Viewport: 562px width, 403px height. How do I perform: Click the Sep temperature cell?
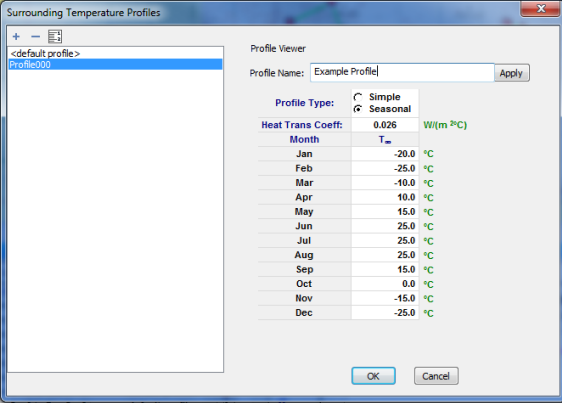pyautogui.click(x=385, y=269)
